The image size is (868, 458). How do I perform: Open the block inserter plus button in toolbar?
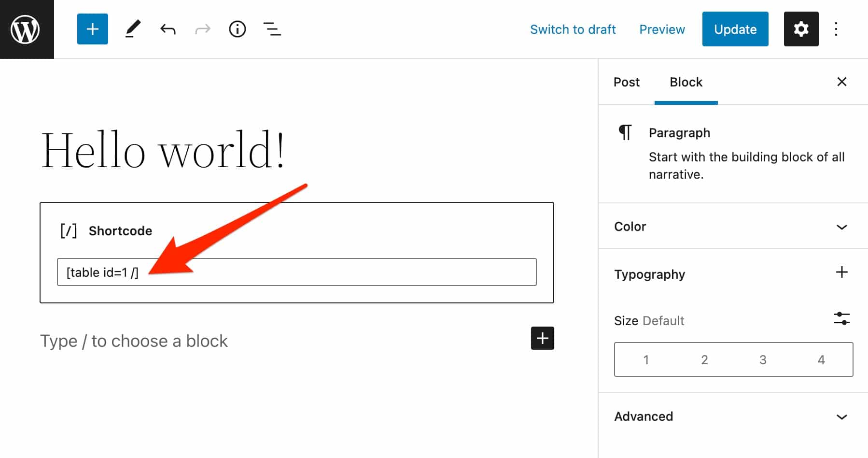(92, 29)
